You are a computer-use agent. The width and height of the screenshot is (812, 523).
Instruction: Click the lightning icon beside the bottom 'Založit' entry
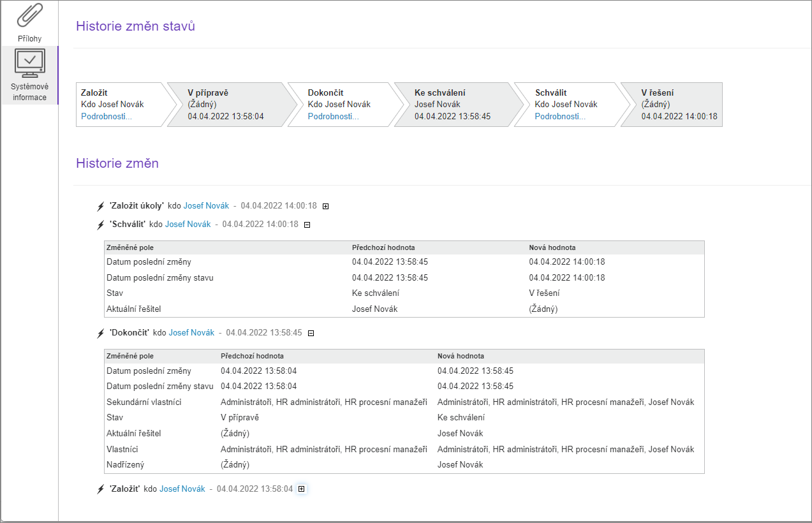click(x=100, y=489)
